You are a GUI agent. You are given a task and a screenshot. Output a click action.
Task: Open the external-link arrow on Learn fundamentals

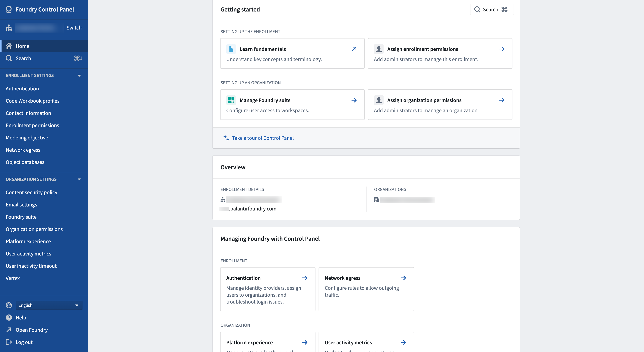354,49
